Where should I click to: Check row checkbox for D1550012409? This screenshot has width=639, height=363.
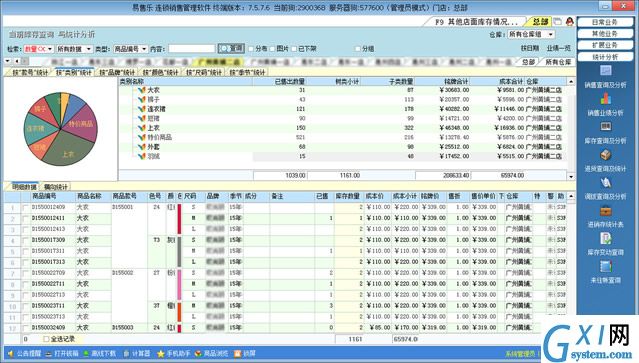point(26,208)
